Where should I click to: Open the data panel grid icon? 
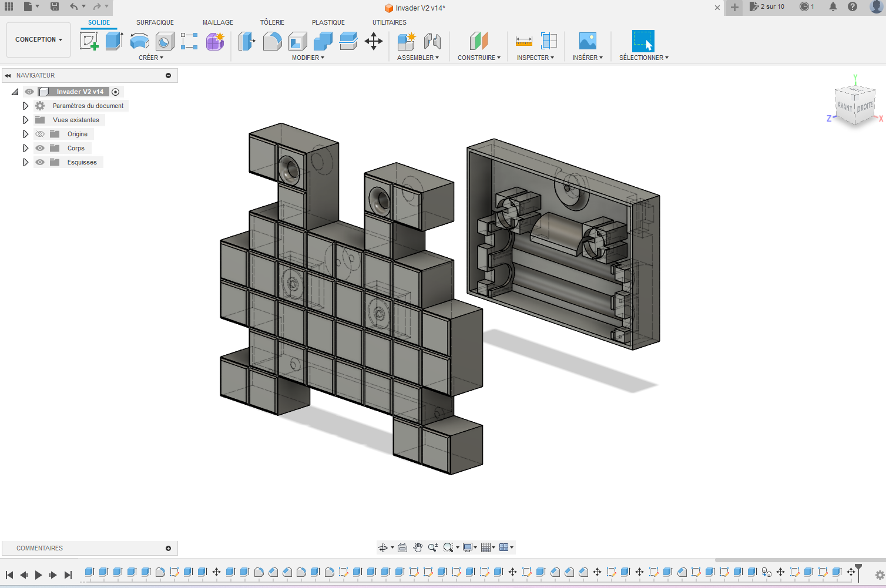click(9, 6)
